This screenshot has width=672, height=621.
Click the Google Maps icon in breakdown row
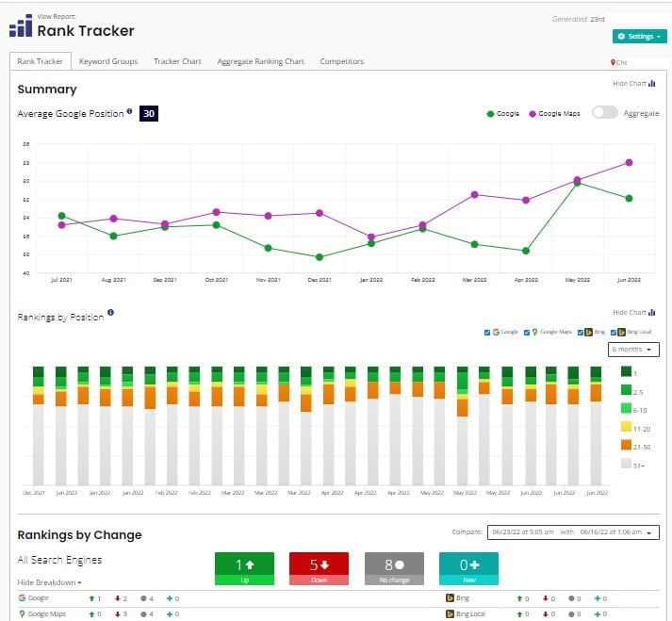pyautogui.click(x=22, y=614)
